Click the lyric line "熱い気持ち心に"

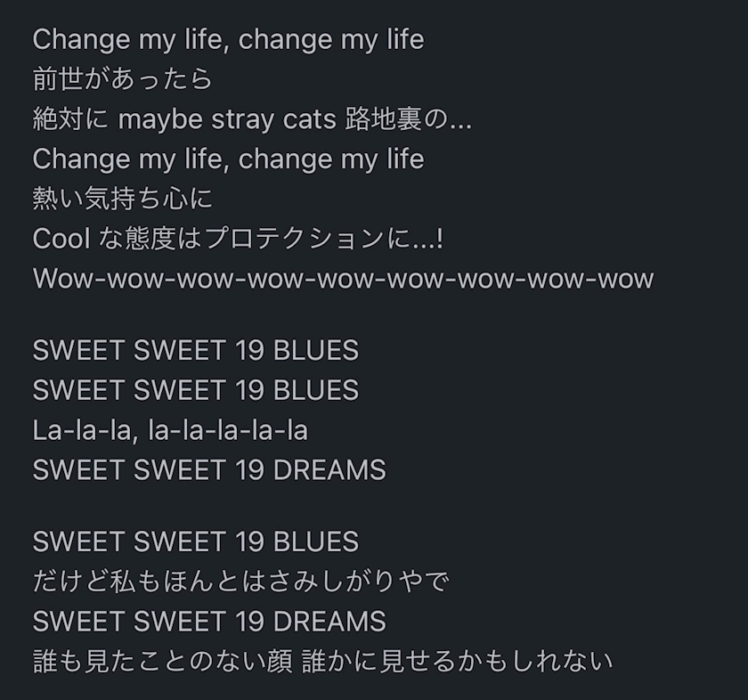[x=123, y=199]
